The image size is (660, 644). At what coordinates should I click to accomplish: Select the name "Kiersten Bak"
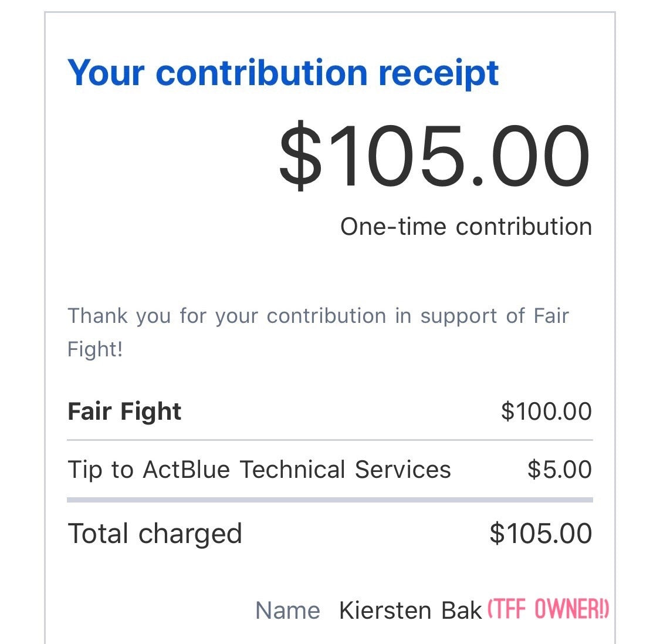click(410, 611)
